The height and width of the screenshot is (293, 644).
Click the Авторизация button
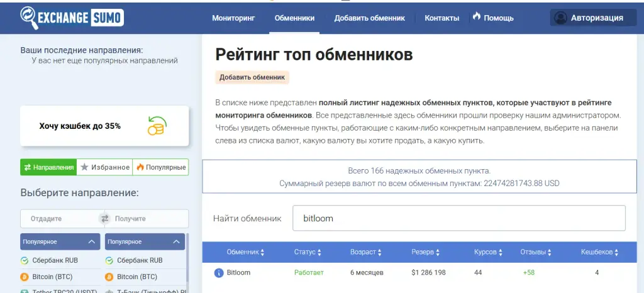[x=593, y=18]
